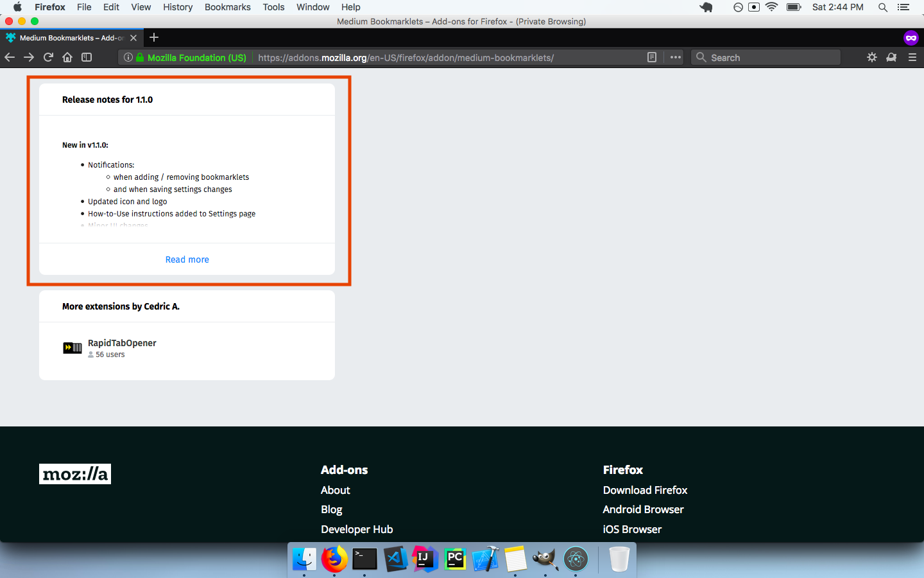Reload the page with the refresh icon

pos(48,57)
